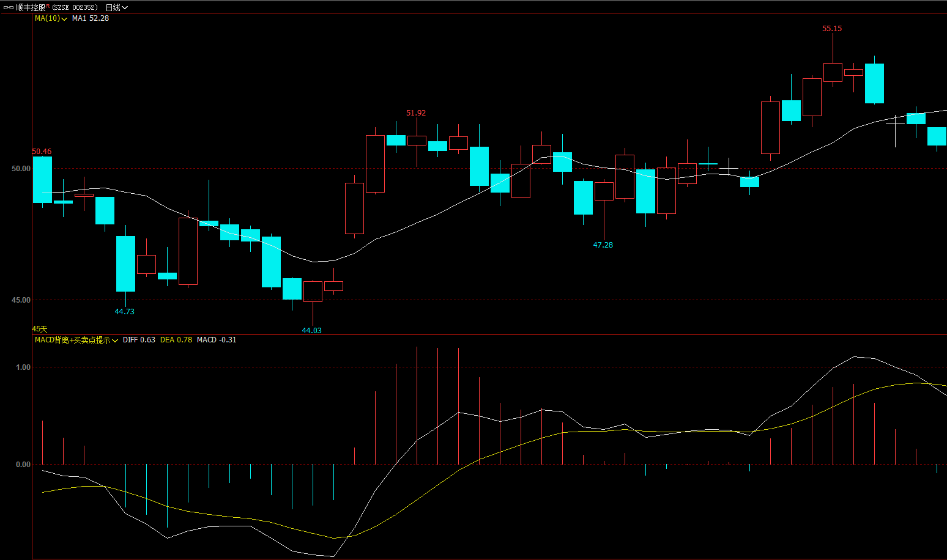Viewport: 947px width, 560px height.
Task: Click the 44.03 lowest price label
Action: (x=312, y=331)
